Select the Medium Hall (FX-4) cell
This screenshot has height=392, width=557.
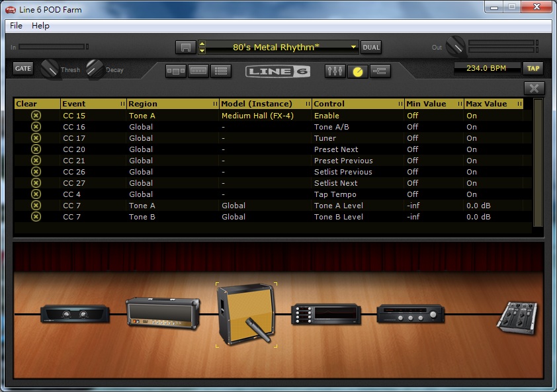tap(257, 116)
